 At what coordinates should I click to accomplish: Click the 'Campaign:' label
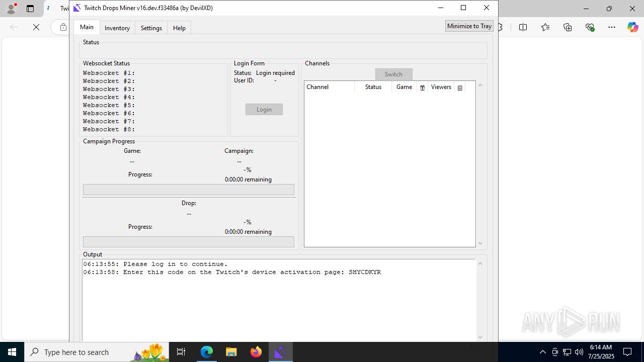(239, 151)
